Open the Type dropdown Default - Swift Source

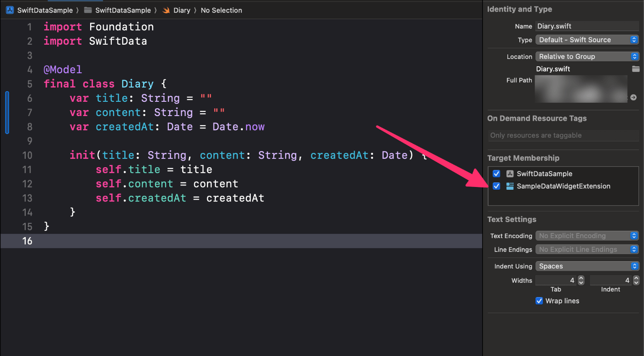pos(587,40)
